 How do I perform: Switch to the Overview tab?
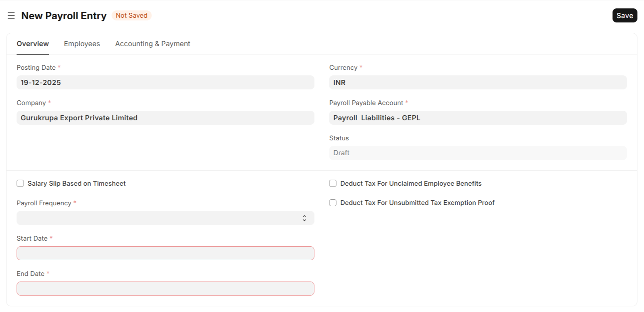tap(33, 44)
